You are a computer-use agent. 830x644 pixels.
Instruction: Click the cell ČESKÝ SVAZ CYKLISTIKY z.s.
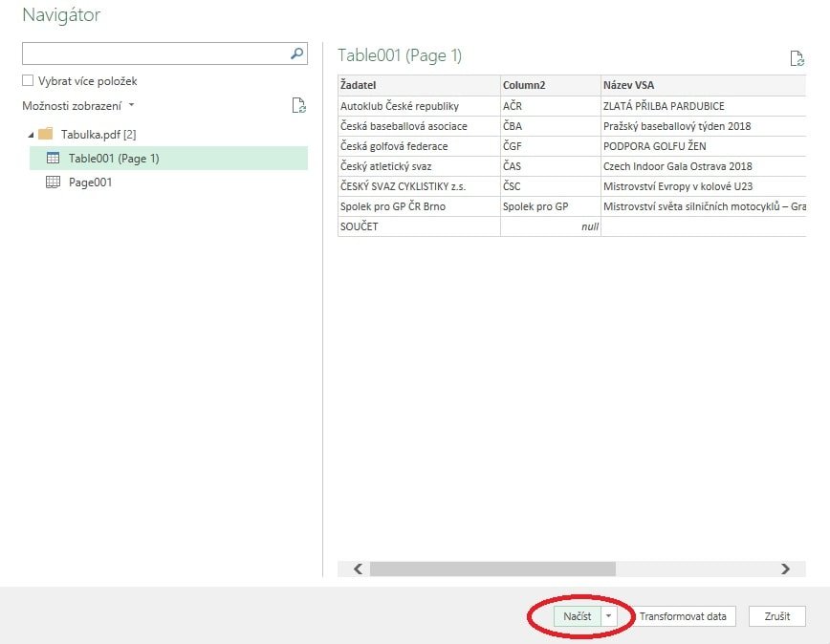pyautogui.click(x=419, y=186)
